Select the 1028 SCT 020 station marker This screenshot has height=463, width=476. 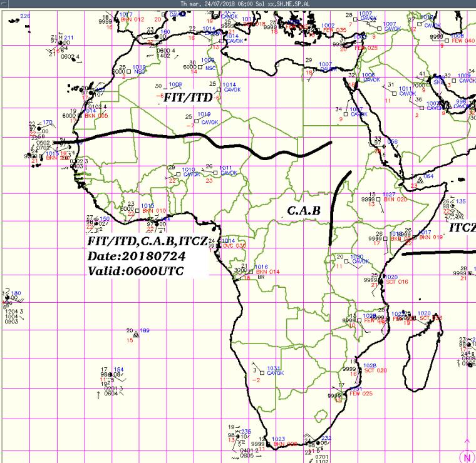(366, 368)
